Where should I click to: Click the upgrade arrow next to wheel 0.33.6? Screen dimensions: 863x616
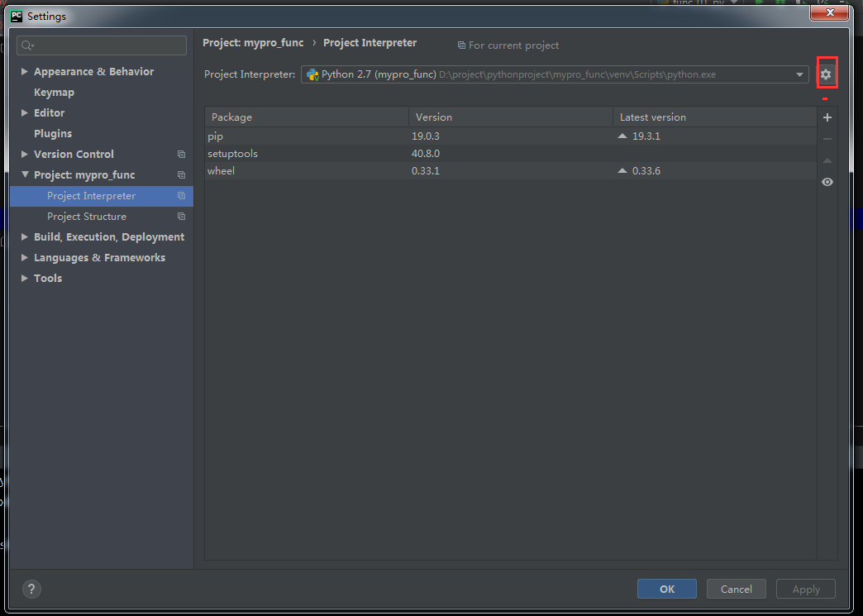622,170
